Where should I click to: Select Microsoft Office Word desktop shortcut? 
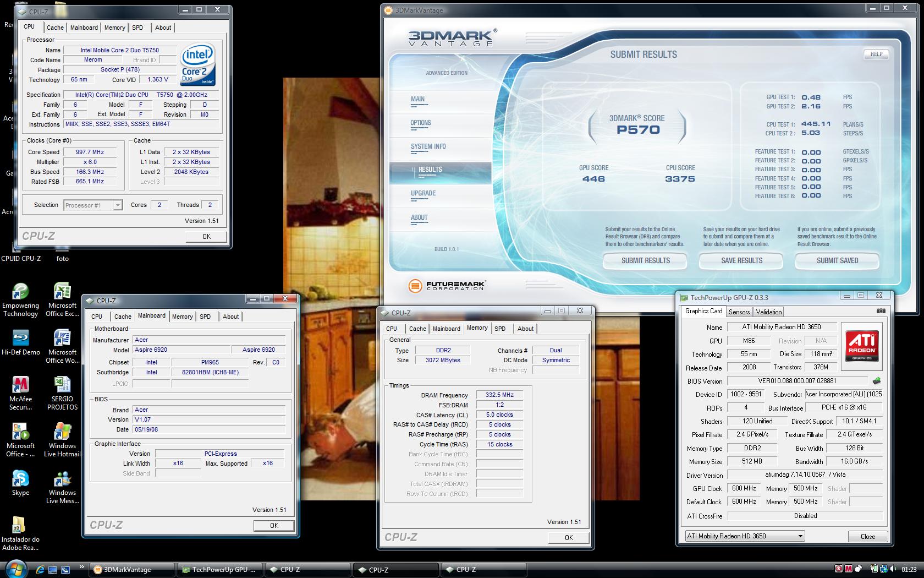click(62, 347)
